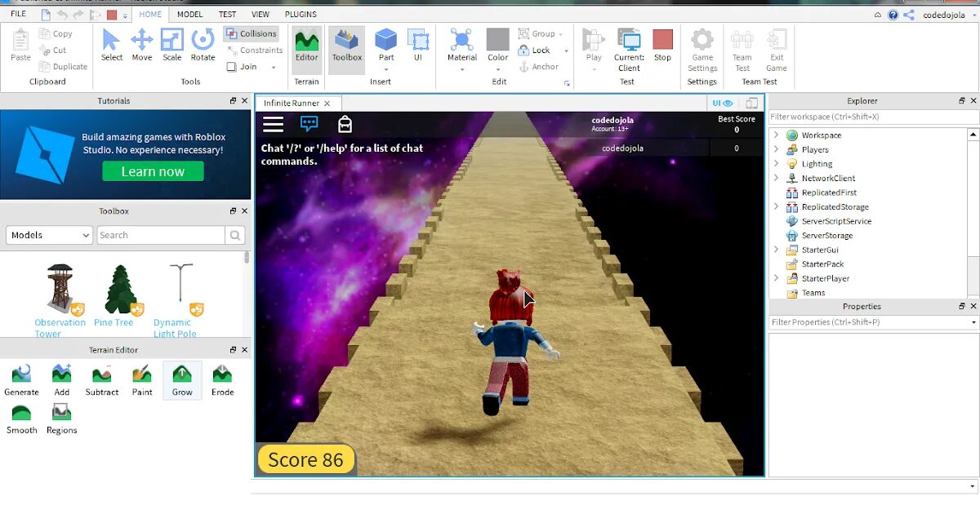Click the Stop test button
980x514 pixels.
pos(662,45)
